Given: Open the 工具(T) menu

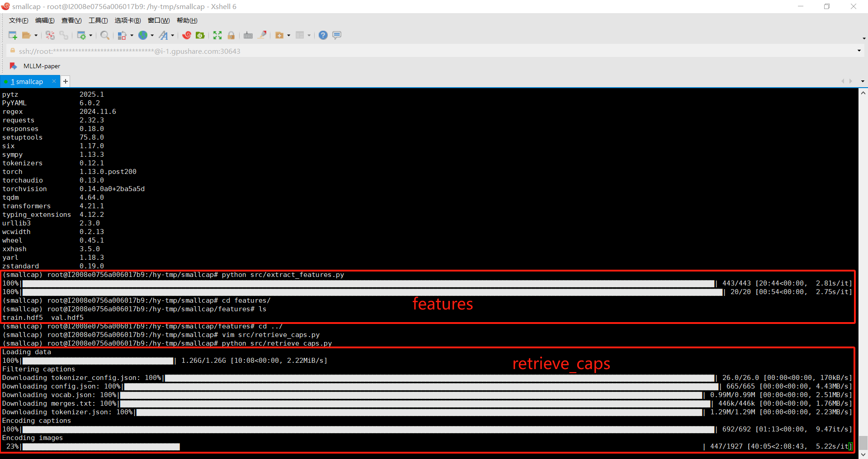Looking at the screenshot, I should 98,20.
